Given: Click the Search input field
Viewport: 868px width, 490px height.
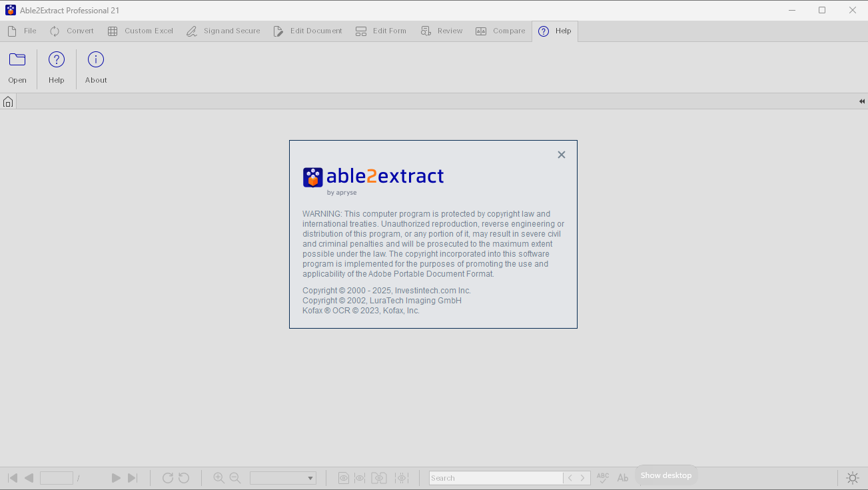Looking at the screenshot, I should click(495, 478).
